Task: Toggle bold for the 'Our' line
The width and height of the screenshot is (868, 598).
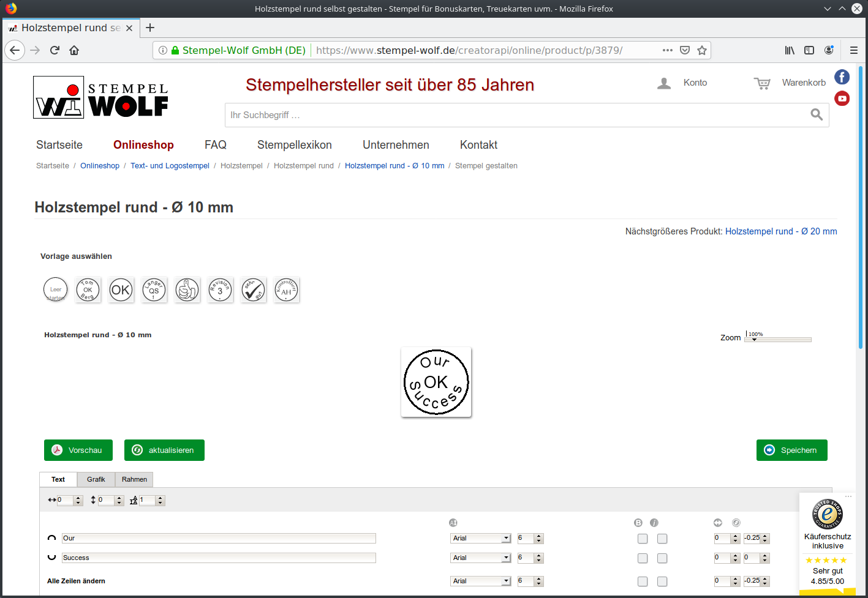Action: [643, 539]
